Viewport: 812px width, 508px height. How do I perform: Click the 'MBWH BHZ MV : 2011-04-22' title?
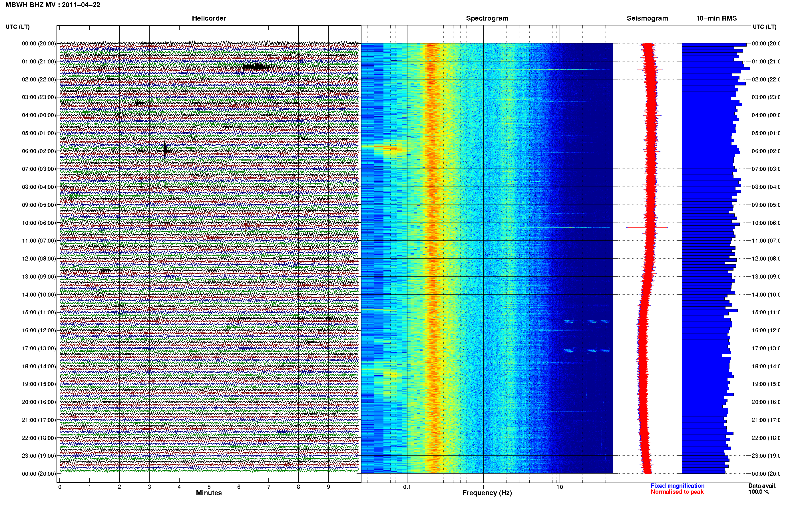click(x=53, y=5)
